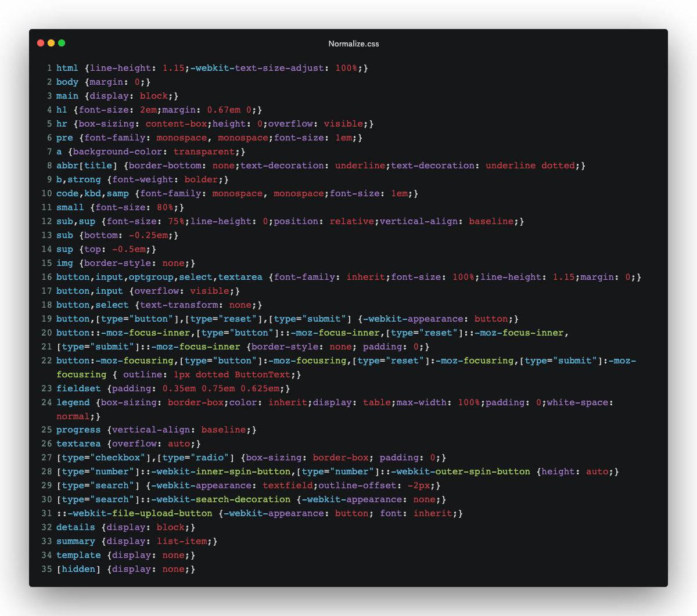Click line number 16 in the gutter

(47, 277)
